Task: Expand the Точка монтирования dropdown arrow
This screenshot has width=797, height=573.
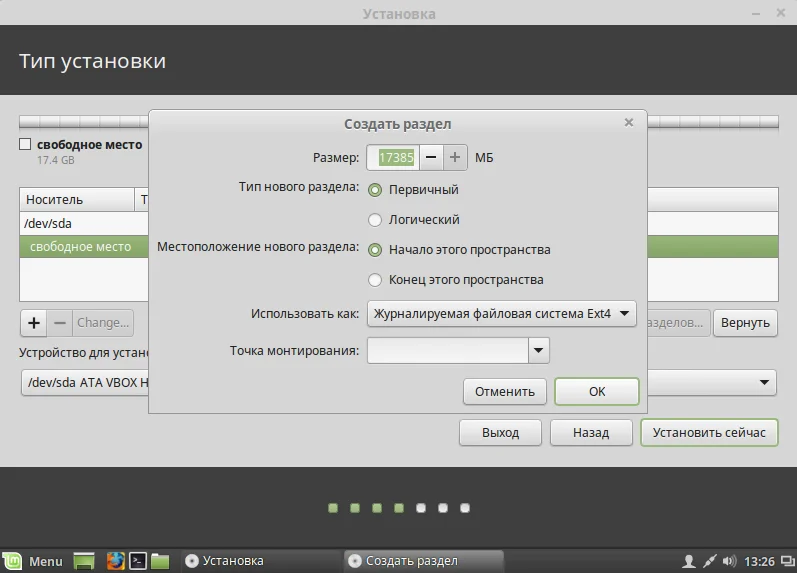Action: point(538,350)
